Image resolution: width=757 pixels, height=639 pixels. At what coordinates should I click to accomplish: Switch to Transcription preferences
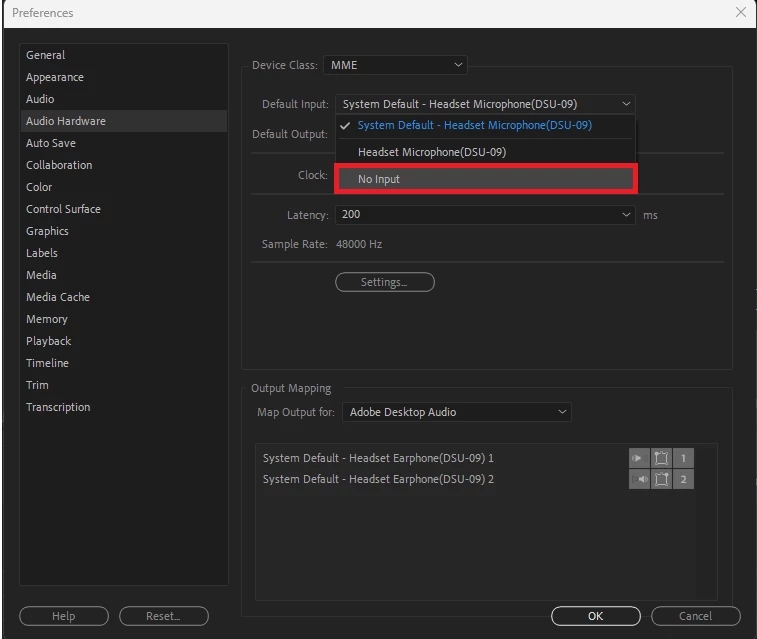point(124,407)
